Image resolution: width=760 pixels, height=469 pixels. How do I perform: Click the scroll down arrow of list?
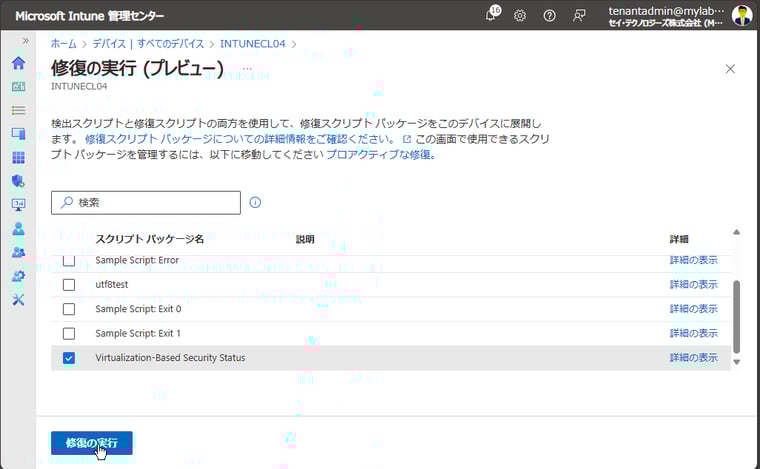pos(737,362)
